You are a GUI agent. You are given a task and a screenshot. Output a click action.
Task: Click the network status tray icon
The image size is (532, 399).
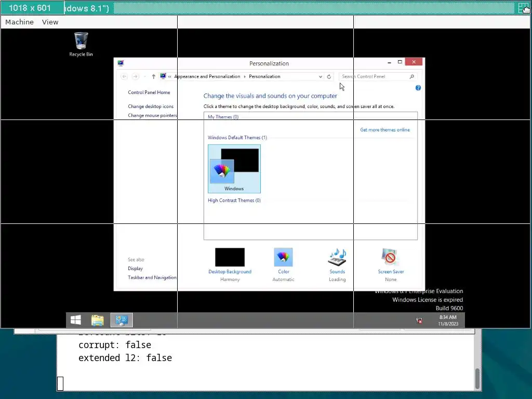point(419,320)
